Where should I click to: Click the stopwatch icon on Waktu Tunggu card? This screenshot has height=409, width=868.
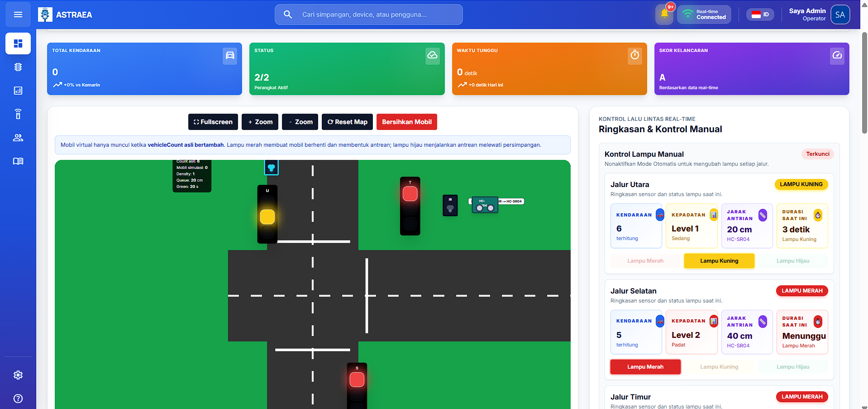tap(635, 56)
